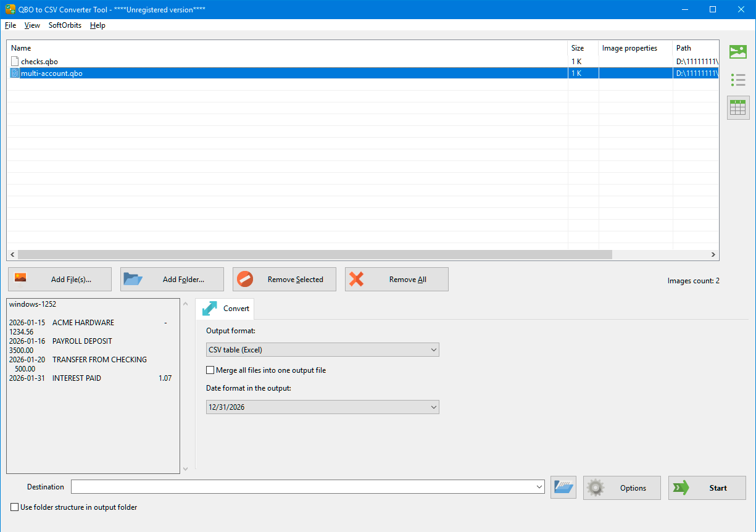
Task: Start the conversion
Action: [x=707, y=488]
